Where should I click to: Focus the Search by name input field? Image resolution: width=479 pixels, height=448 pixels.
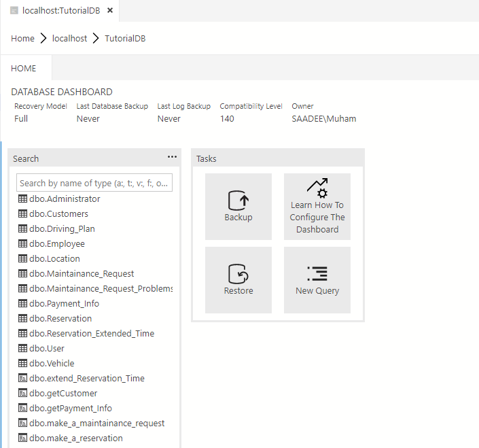click(x=94, y=183)
